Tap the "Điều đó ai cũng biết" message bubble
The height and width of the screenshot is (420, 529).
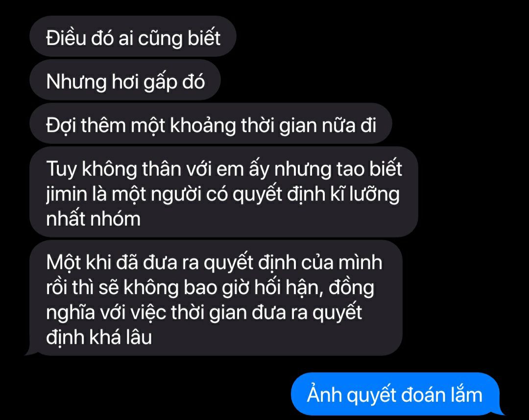pos(133,36)
